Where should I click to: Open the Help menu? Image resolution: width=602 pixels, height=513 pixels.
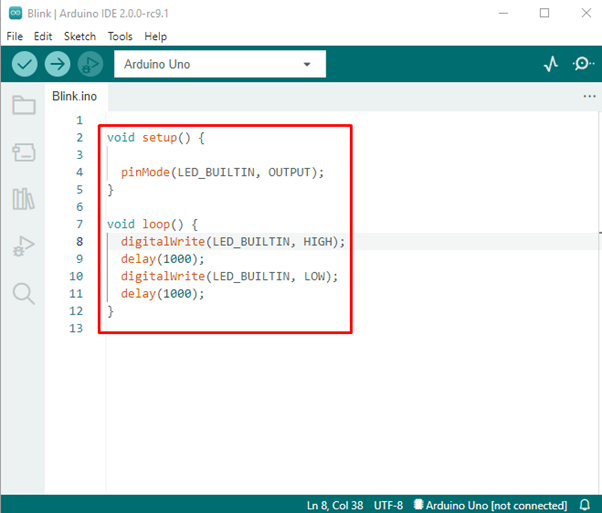point(155,36)
